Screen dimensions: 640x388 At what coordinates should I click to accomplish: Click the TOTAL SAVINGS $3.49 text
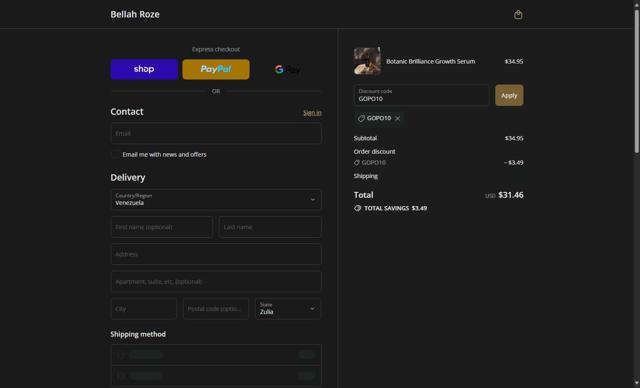click(396, 208)
